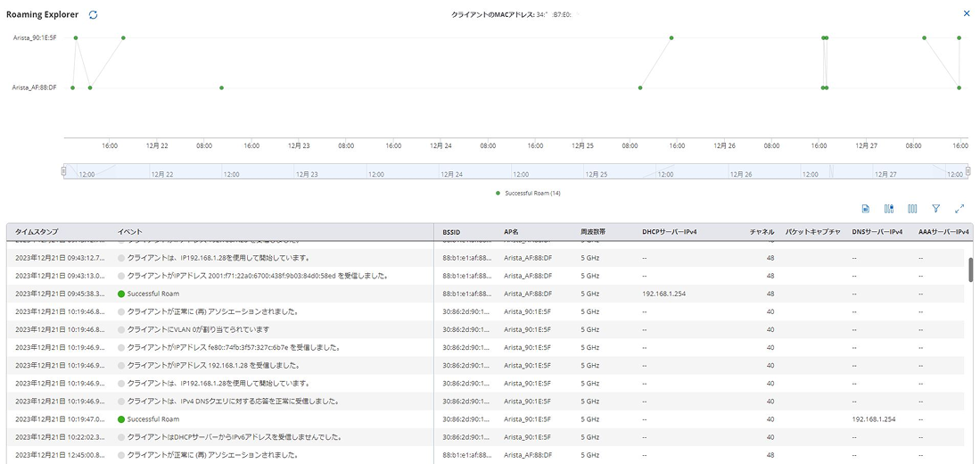Open the column settings slider icon
The image size is (980, 464).
(889, 208)
